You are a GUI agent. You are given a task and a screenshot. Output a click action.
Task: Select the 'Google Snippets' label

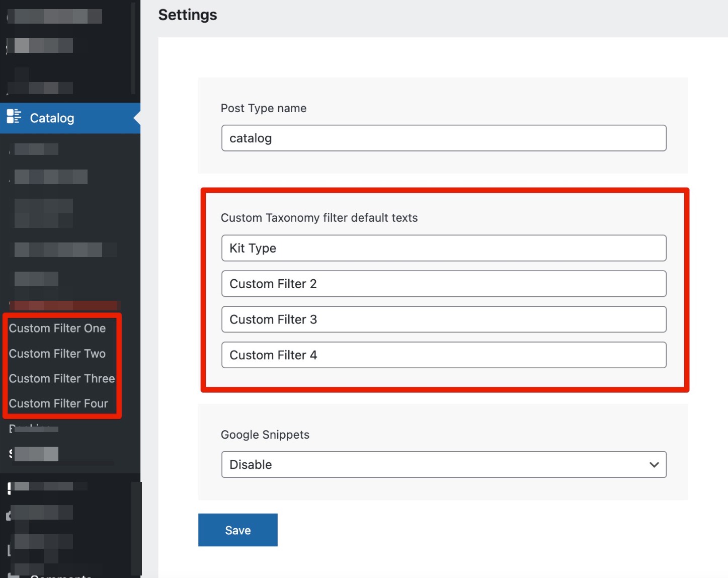265,435
